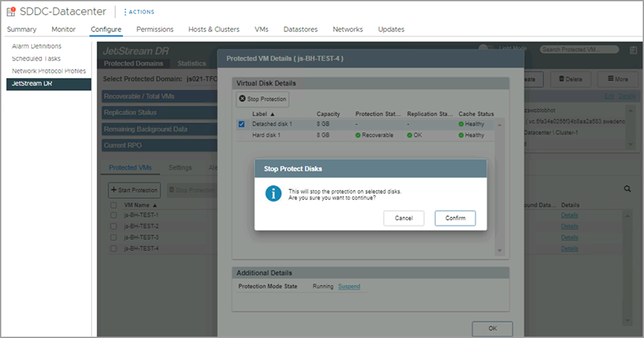This screenshot has width=644, height=338.
Task: Click the clipboard icon beside search box
Action: pyautogui.click(x=632, y=50)
